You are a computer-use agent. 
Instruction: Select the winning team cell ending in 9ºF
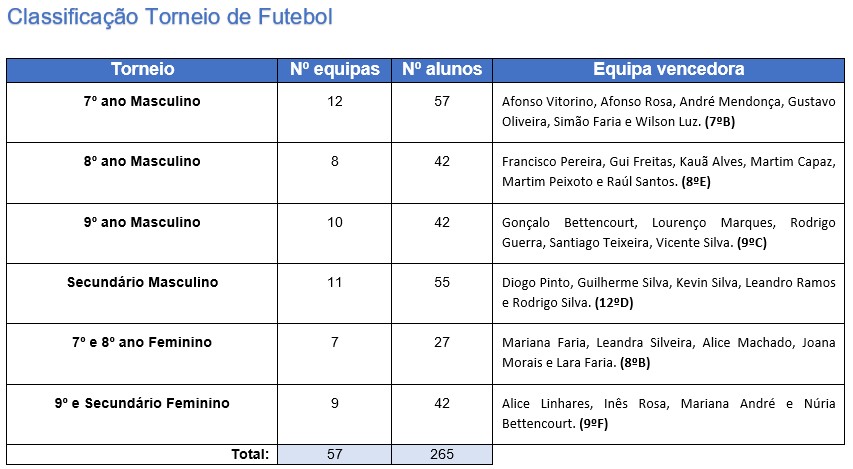pos(668,413)
